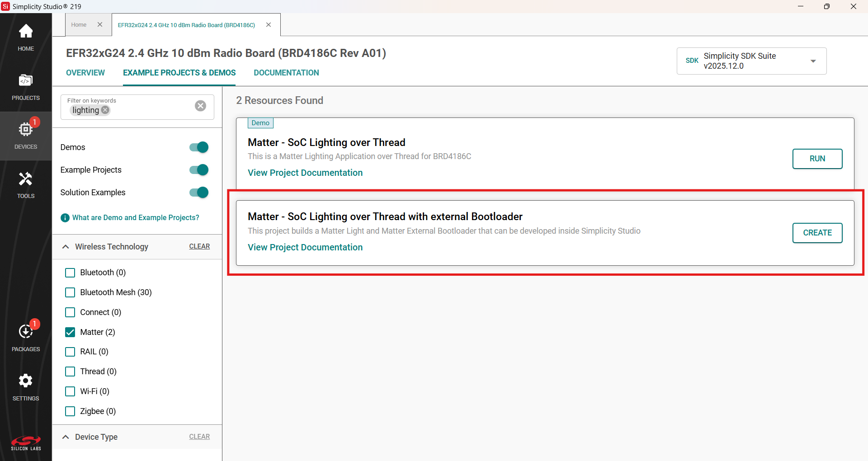
Task: Open the Simplicity SDK Suite version dropdown
Action: [813, 61]
